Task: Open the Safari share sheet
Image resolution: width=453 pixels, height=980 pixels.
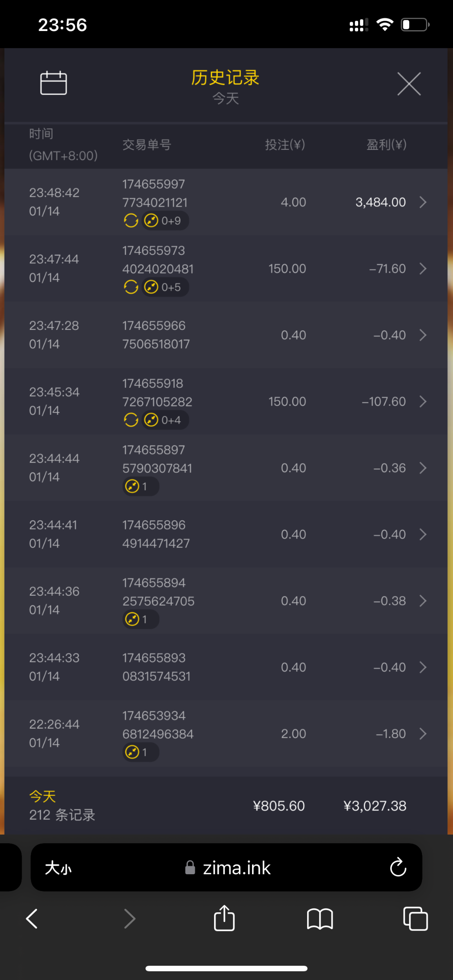Action: tap(224, 919)
